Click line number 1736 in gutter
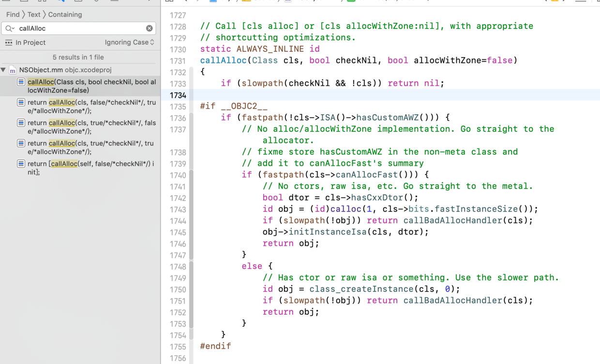The image size is (600, 364). click(178, 118)
